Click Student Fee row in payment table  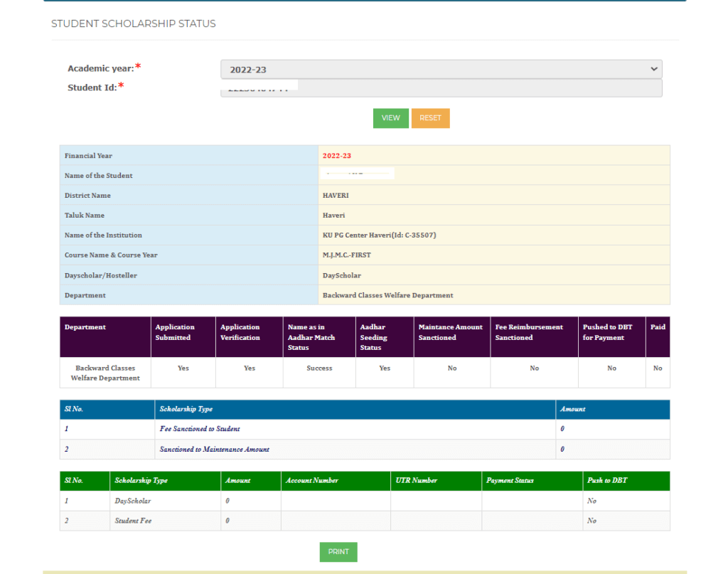point(365,521)
